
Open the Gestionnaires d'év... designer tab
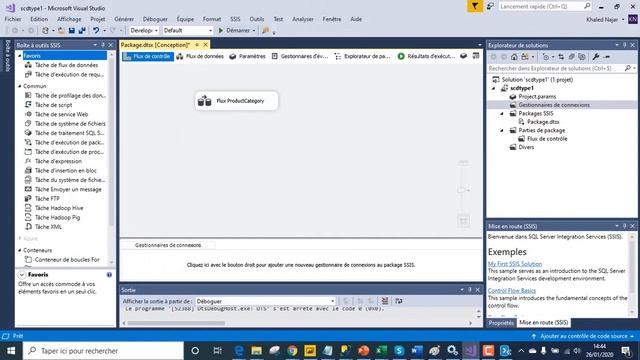coord(300,56)
